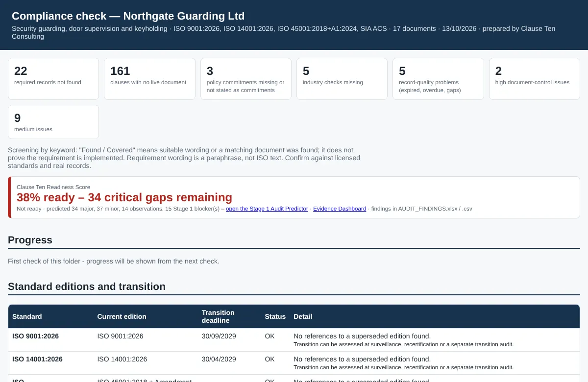This screenshot has height=382, width=588.
Task: Click the policy commitments missing card
Action: click(x=246, y=79)
